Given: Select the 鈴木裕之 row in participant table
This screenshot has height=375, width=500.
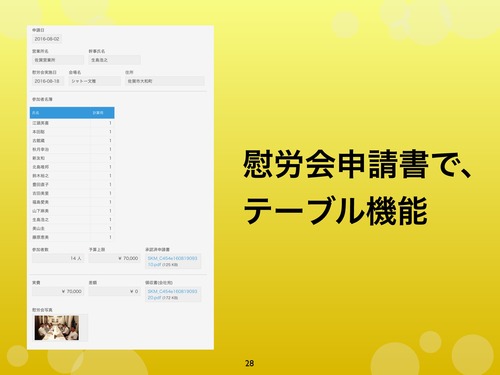Looking at the screenshot, I should pyautogui.click(x=72, y=176).
